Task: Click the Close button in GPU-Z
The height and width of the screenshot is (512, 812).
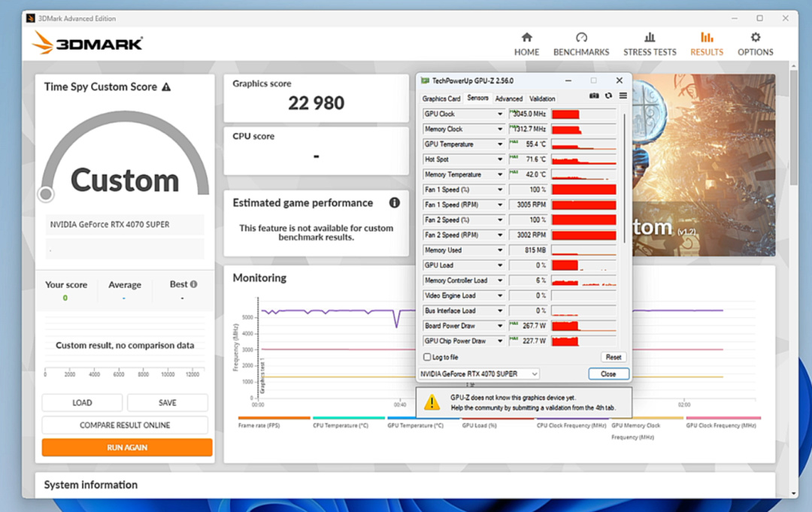Action: coord(608,374)
